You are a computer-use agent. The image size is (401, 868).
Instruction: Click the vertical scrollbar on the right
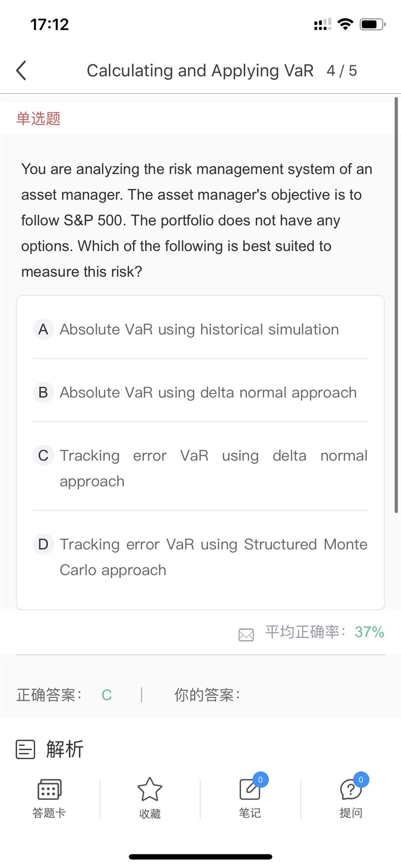(x=396, y=301)
